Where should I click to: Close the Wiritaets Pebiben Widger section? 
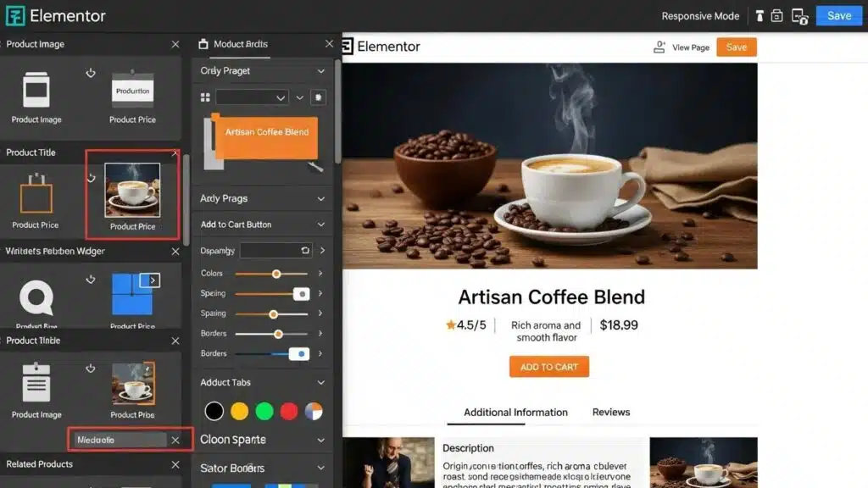[175, 251]
